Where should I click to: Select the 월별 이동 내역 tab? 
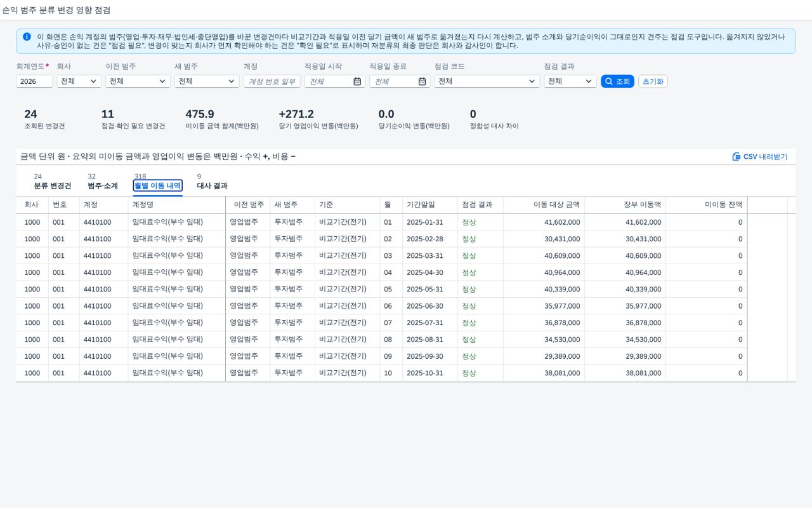click(x=158, y=185)
